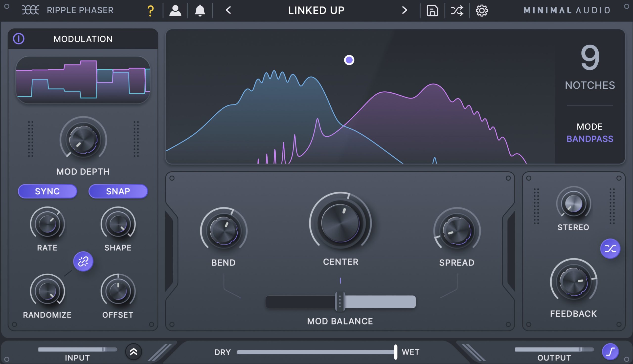Click the MOD BALANCE slider handle

click(340, 302)
